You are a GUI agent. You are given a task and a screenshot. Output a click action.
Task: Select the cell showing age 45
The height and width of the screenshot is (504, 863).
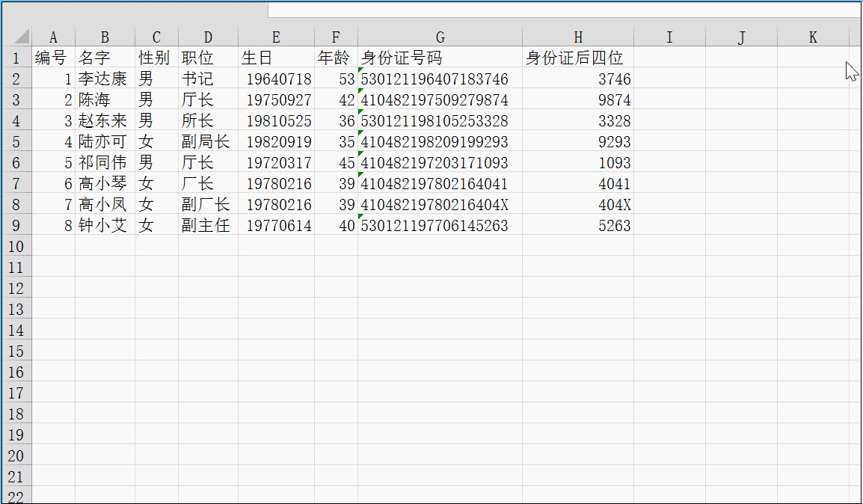(x=335, y=162)
